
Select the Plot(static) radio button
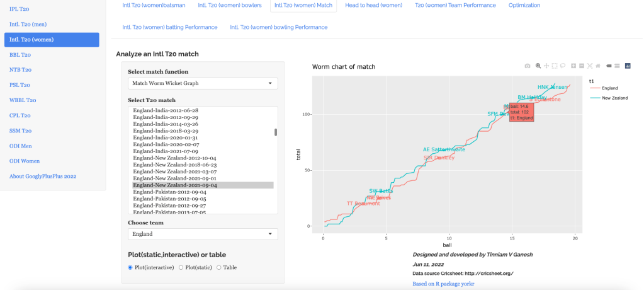181,267
